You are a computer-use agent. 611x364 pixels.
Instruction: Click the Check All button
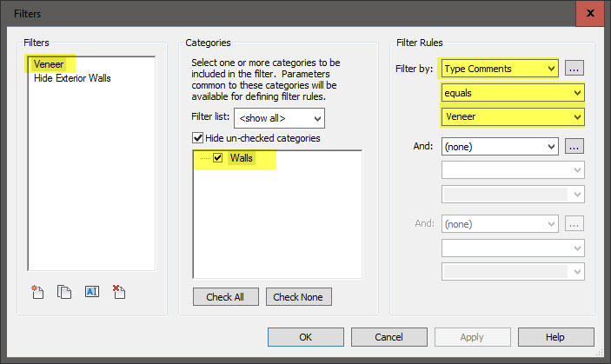(225, 297)
